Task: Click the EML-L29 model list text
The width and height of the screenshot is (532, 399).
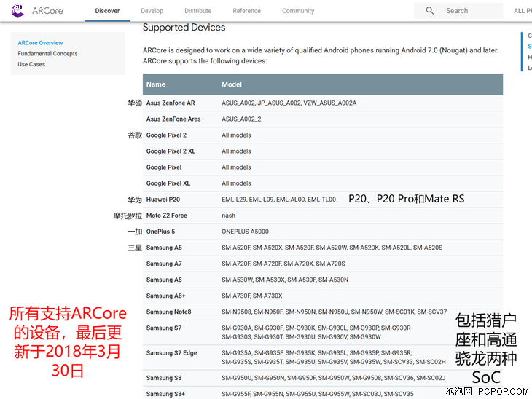Action: tap(278, 199)
